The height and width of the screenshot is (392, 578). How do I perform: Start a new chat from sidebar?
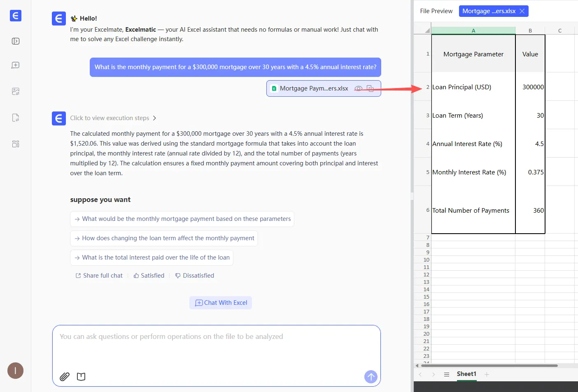click(x=16, y=65)
